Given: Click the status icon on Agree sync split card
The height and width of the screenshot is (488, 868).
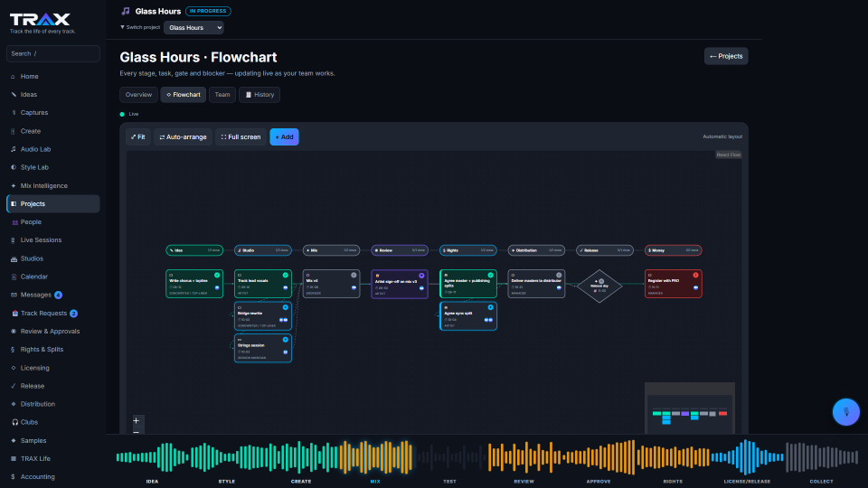Looking at the screenshot, I should click(x=490, y=307).
